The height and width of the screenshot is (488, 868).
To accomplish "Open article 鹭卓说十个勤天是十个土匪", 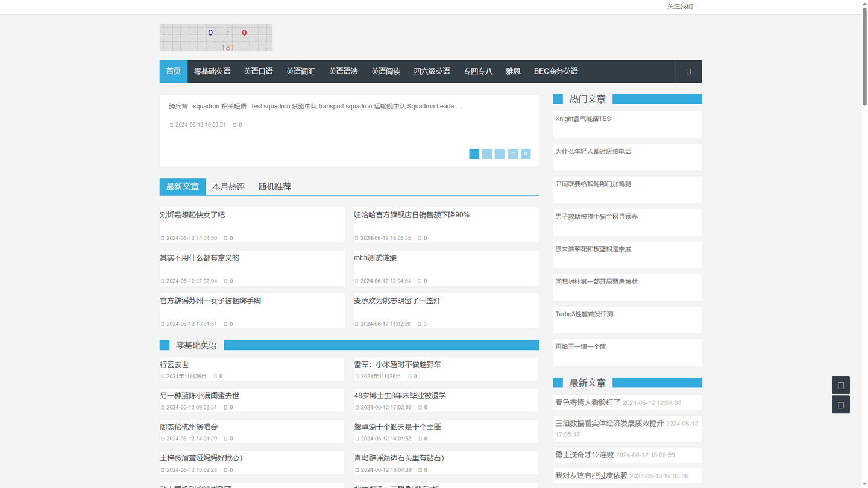I will tap(397, 427).
